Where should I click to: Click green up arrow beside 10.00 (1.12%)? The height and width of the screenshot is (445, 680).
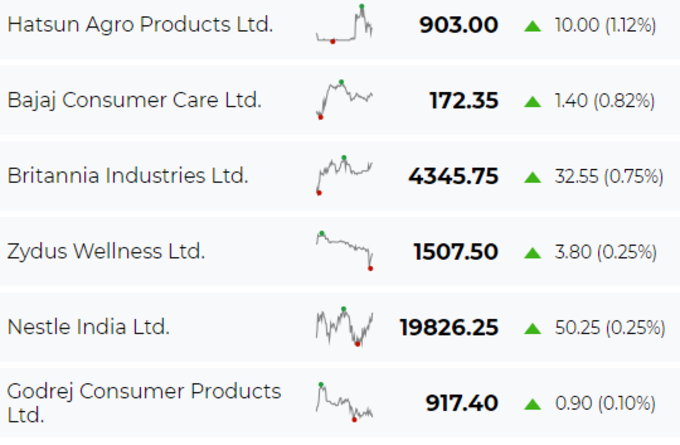(533, 26)
